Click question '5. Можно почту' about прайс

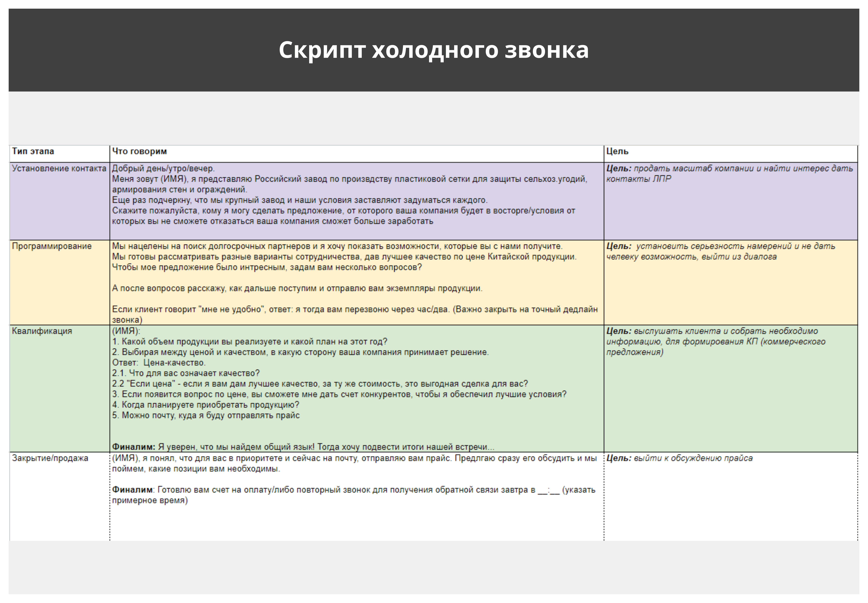(x=206, y=416)
